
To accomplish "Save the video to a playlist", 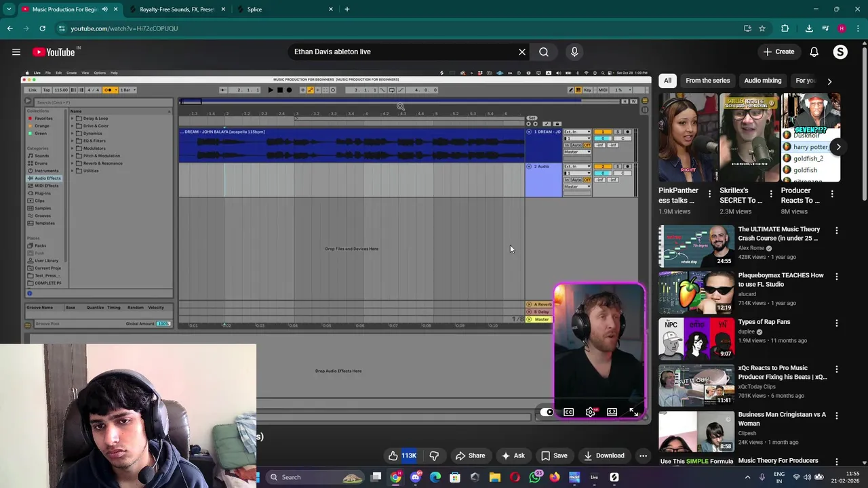I will (554, 455).
